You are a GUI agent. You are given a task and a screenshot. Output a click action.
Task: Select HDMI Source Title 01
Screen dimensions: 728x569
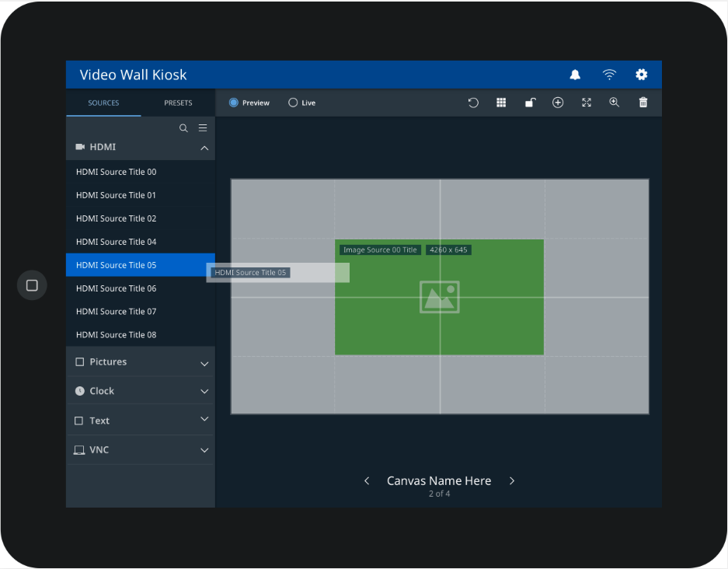(140, 195)
